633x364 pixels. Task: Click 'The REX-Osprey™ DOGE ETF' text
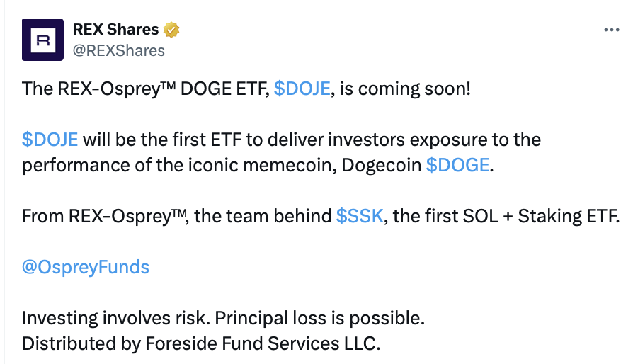[145, 89]
